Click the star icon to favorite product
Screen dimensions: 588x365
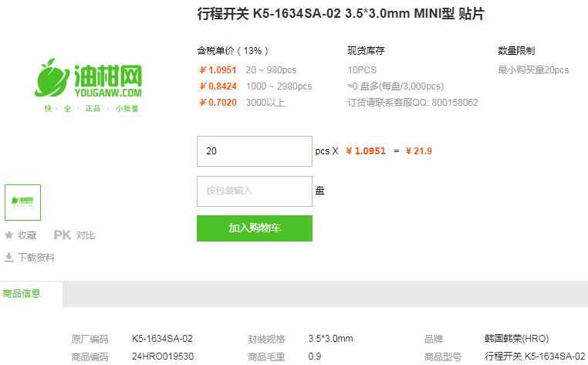coord(9,235)
